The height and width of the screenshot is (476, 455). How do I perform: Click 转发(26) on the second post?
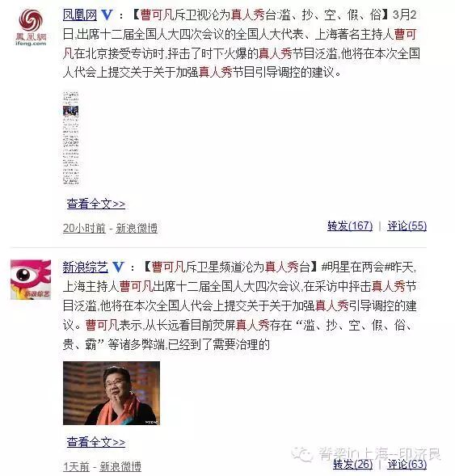(352, 464)
